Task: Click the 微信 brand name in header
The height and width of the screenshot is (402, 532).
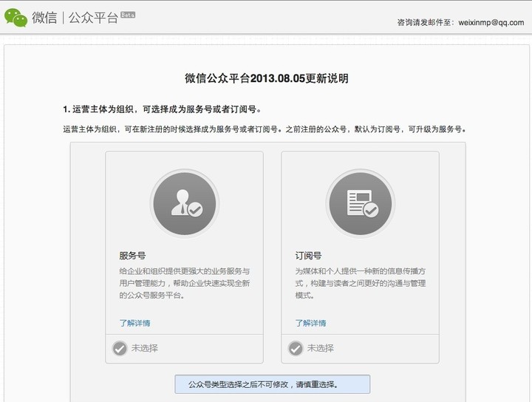Action: click(44, 18)
